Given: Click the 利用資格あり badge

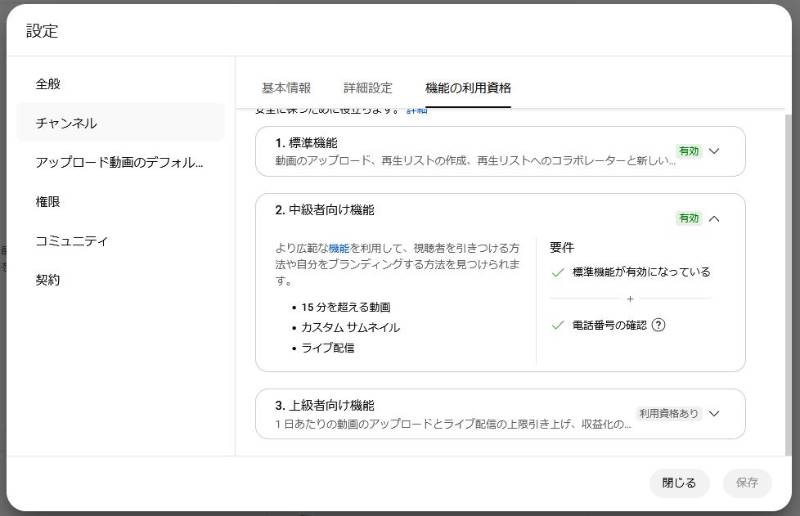Looking at the screenshot, I should (x=668, y=413).
